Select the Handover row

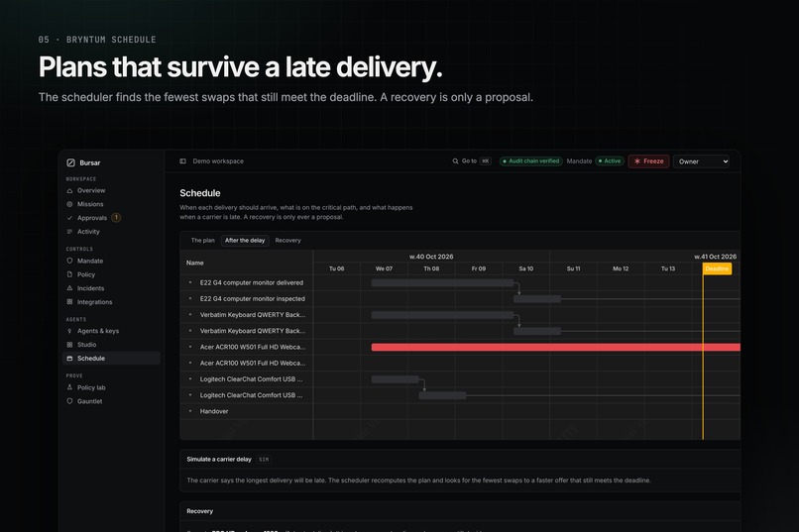(247, 411)
